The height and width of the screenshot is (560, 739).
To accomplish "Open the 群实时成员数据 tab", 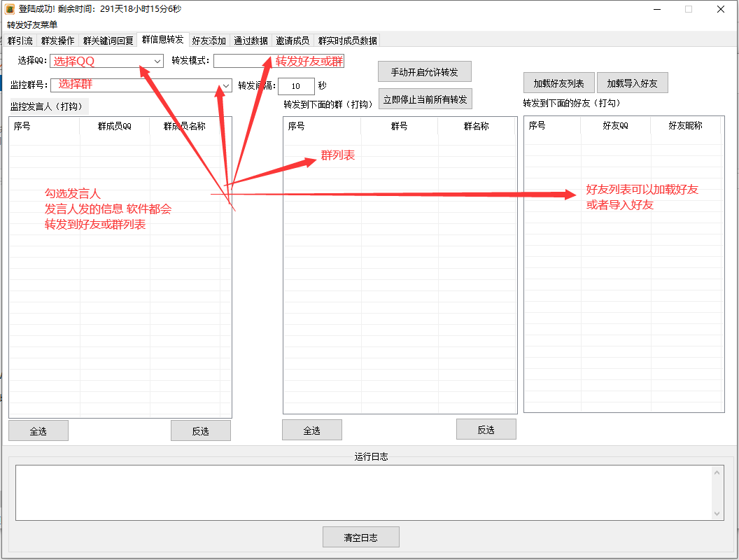I will 347,41.
